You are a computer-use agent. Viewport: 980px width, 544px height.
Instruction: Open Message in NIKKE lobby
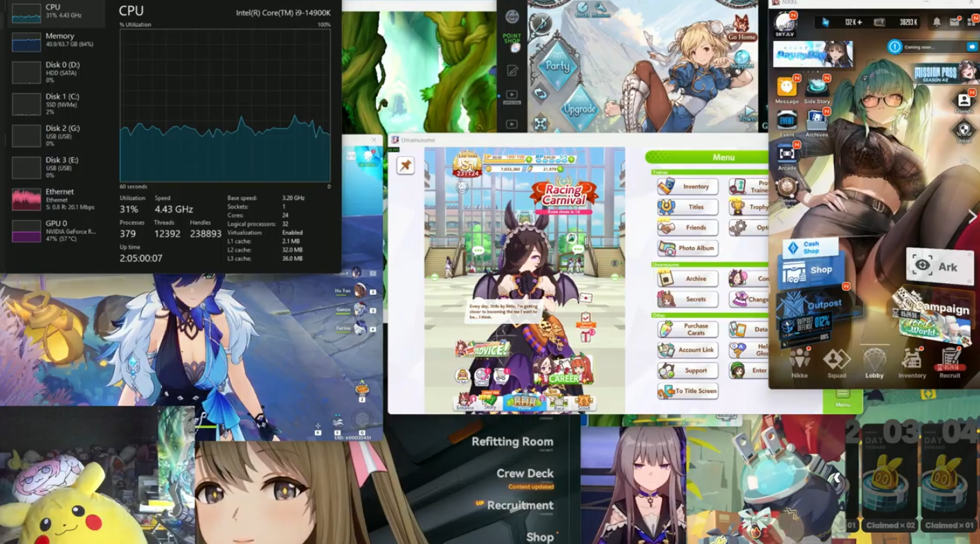click(x=787, y=89)
